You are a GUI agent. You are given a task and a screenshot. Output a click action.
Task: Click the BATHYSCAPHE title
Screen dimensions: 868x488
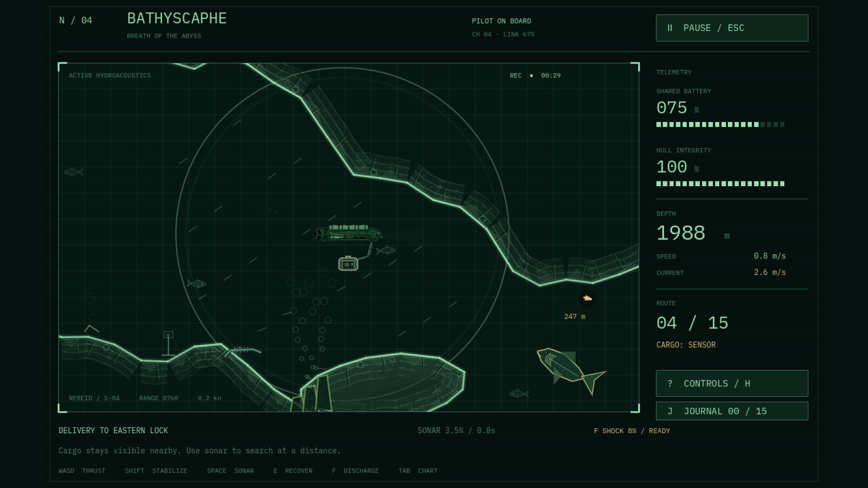click(177, 19)
